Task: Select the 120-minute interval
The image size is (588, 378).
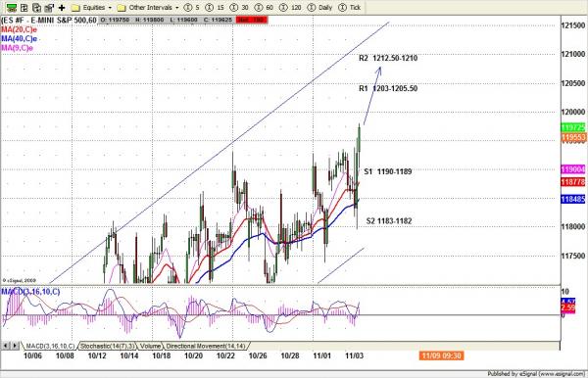Action: pos(291,8)
